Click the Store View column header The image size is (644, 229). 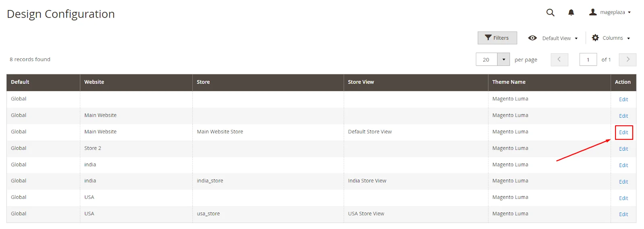[361, 82]
